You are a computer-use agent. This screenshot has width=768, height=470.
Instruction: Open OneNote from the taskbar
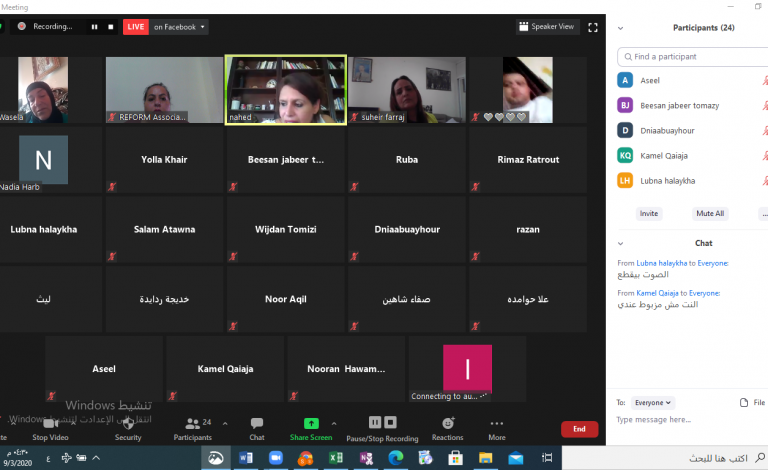click(366, 458)
